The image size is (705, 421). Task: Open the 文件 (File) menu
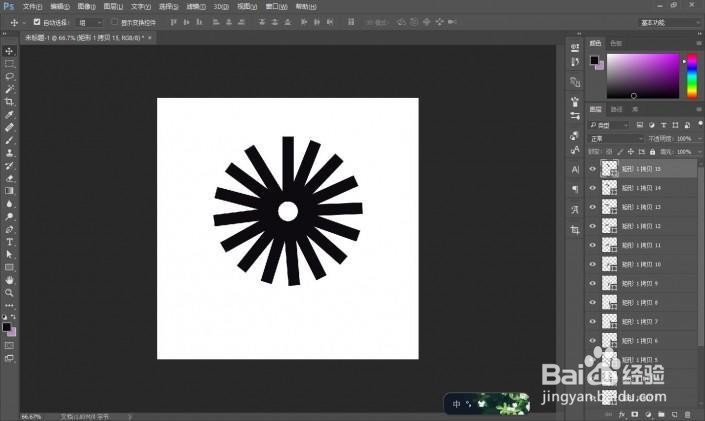tap(32, 7)
